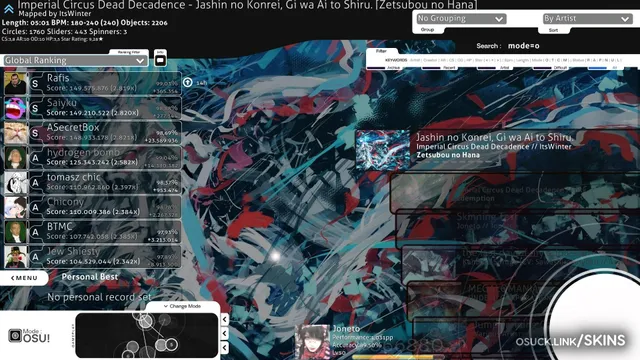640x360 pixels.
Task: Open Chicony's score entry
Action: (x=93, y=207)
